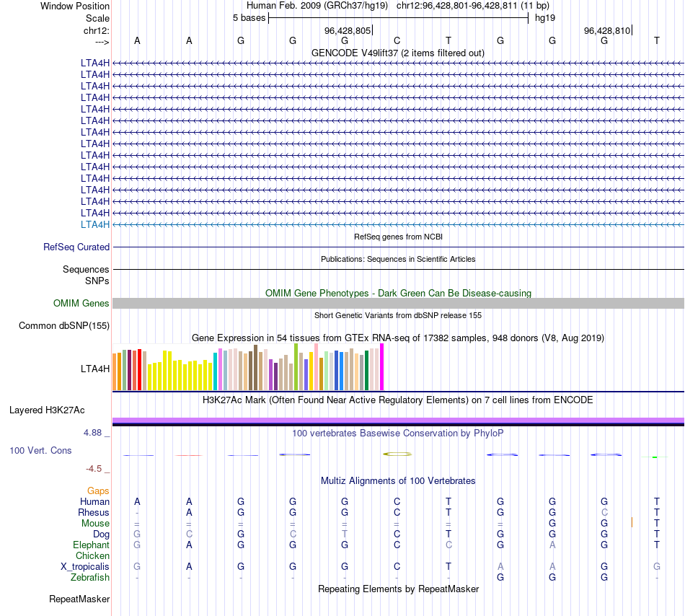The height and width of the screenshot is (616, 685).
Task: Select the X_tropicalis alignment row label
Action: 85,567
